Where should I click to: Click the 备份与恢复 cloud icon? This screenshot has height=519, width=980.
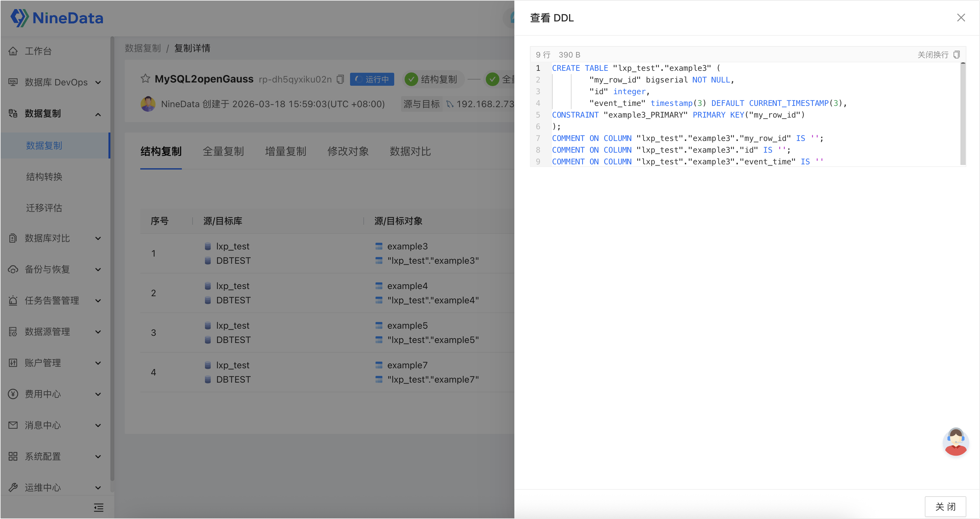(13, 269)
